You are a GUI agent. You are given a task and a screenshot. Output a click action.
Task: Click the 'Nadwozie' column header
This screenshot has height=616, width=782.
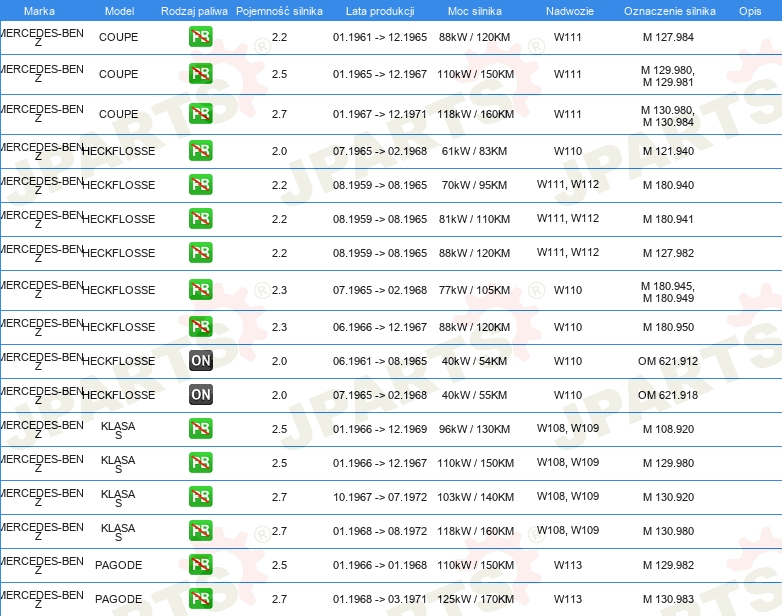pyautogui.click(x=567, y=11)
